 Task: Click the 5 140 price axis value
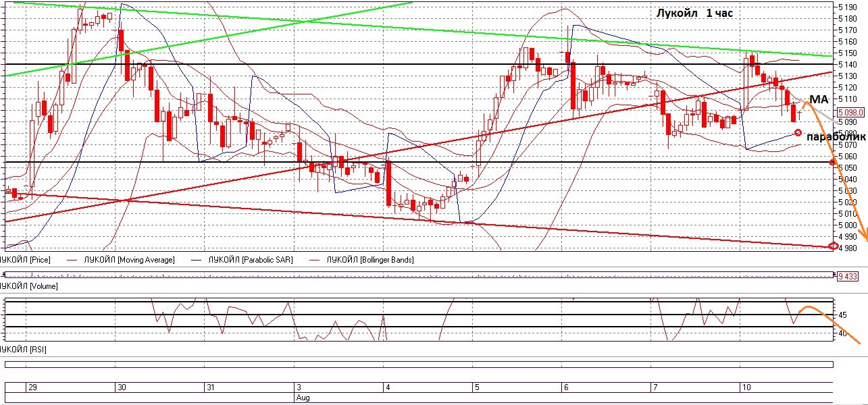tap(848, 64)
